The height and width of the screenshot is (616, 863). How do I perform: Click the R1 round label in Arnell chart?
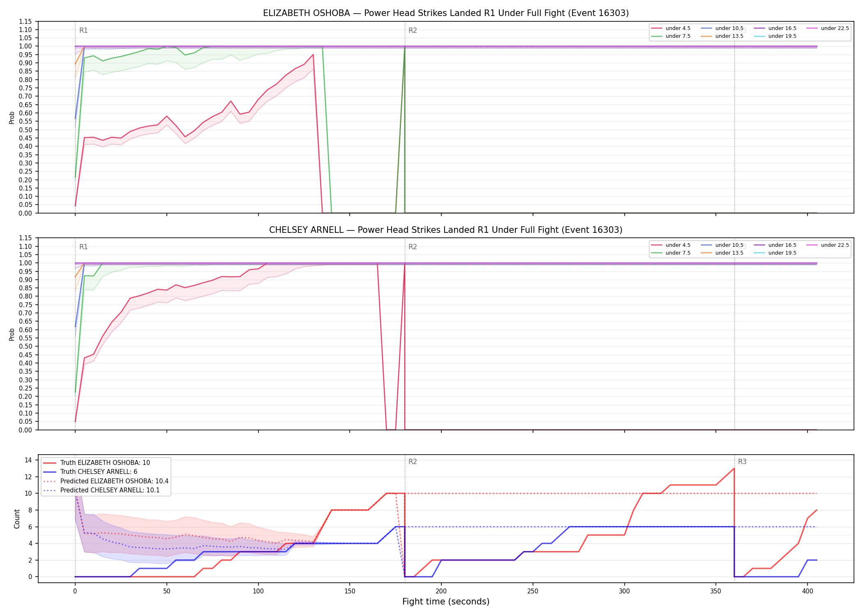pos(83,247)
